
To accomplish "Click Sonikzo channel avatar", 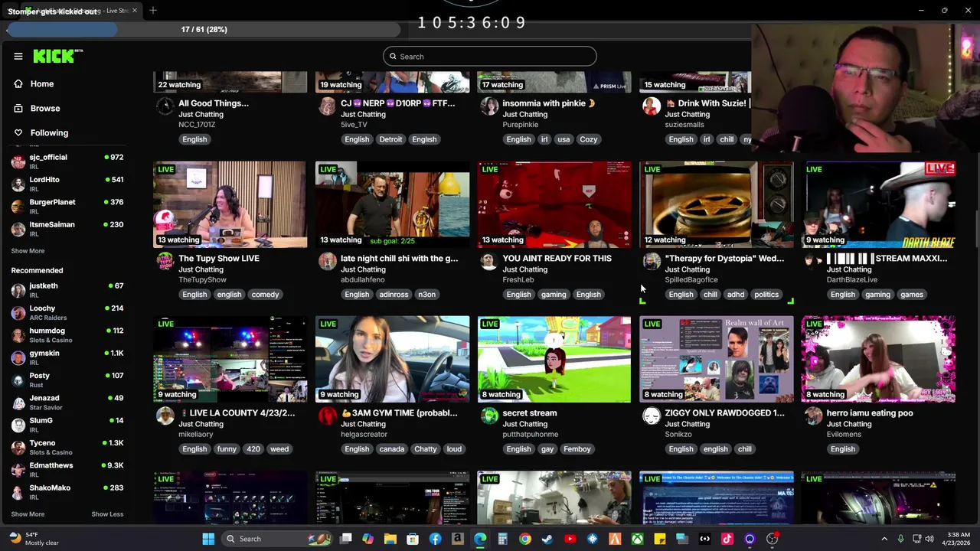I will coord(652,416).
